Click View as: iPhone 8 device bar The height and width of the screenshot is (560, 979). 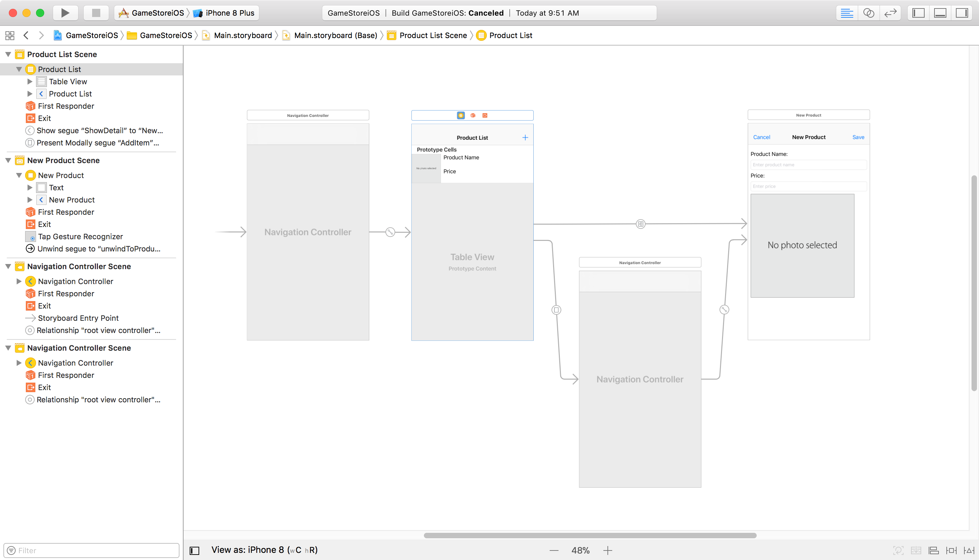(x=265, y=550)
